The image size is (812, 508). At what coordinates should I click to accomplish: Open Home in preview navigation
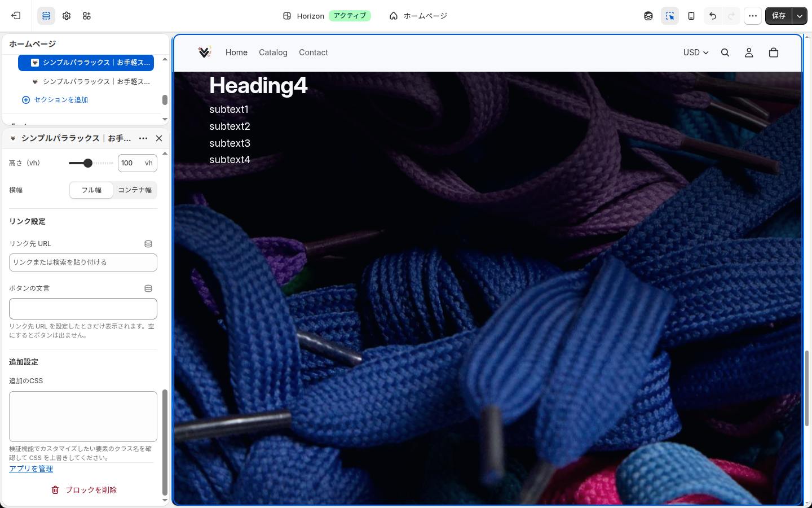[x=236, y=52]
